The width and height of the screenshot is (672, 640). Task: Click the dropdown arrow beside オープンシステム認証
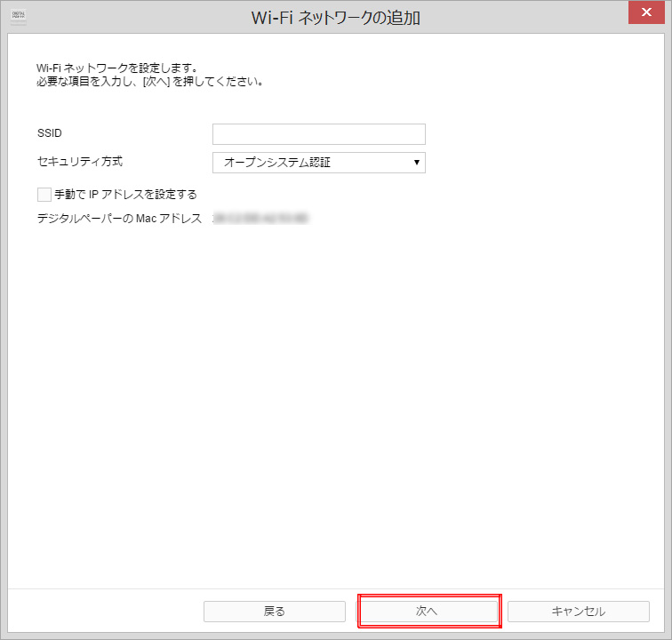pyautogui.click(x=416, y=163)
